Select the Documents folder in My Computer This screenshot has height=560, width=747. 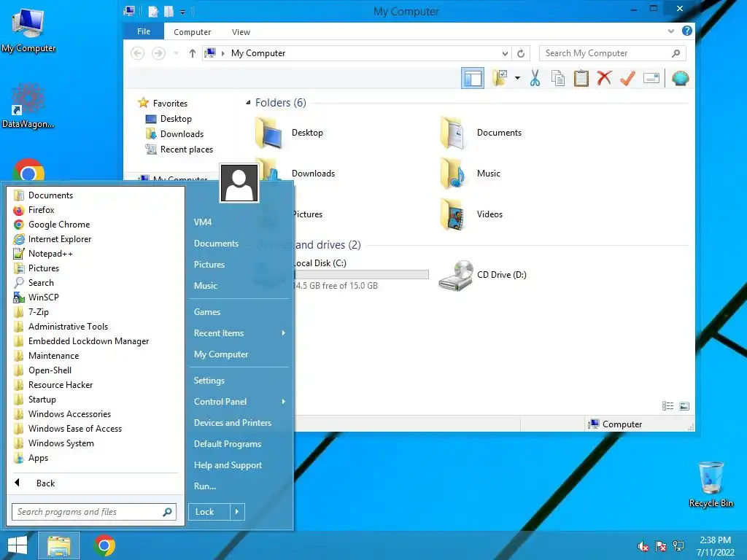coord(481,133)
